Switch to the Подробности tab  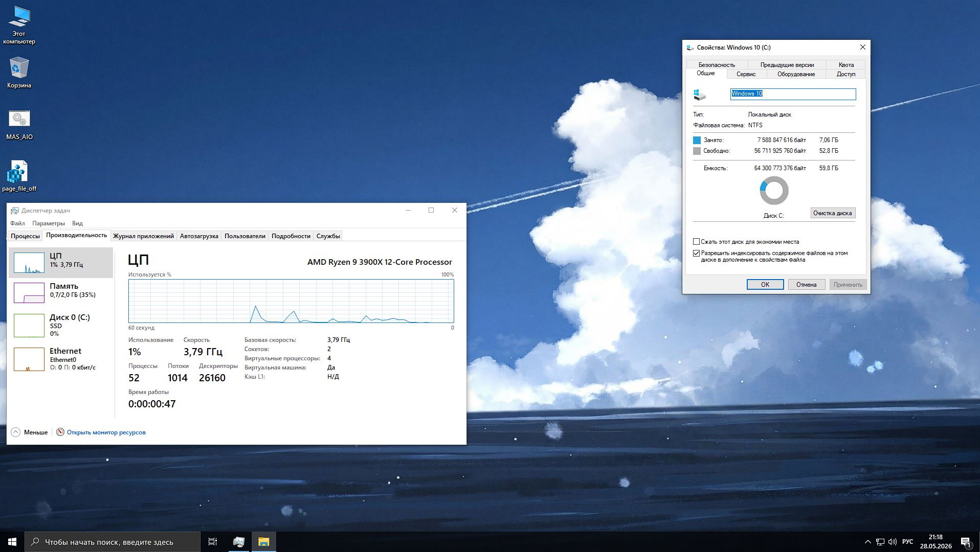291,236
